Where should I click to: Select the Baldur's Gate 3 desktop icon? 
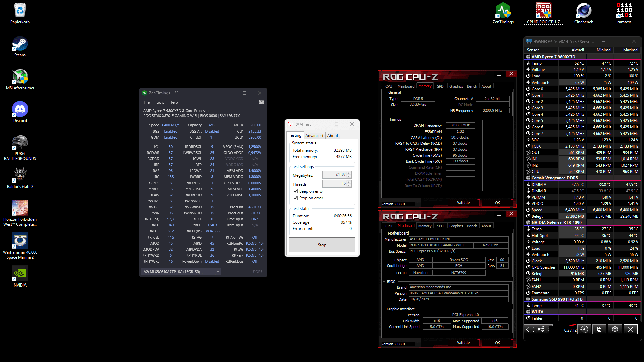click(x=20, y=178)
